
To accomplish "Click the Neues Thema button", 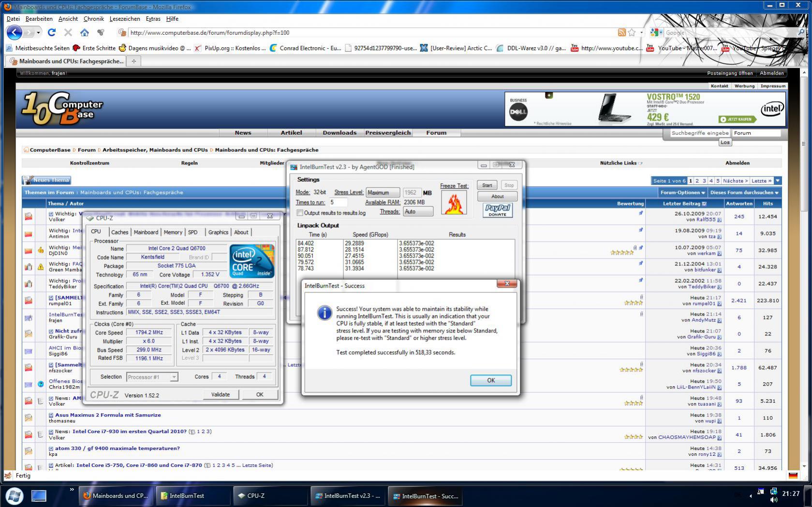I will click(46, 180).
